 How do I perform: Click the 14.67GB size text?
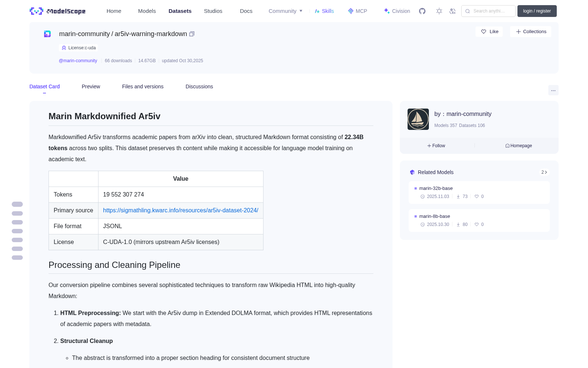[x=147, y=61]
